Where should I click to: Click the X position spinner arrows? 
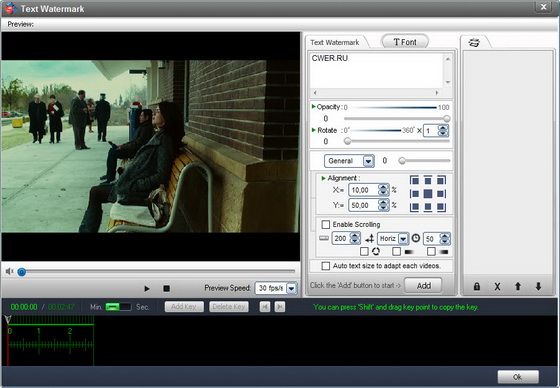coord(383,190)
